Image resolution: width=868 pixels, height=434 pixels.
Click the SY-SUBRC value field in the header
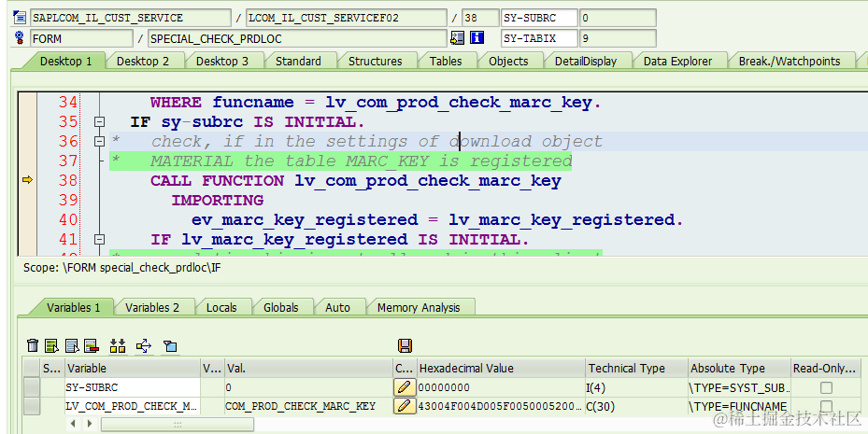tap(618, 18)
